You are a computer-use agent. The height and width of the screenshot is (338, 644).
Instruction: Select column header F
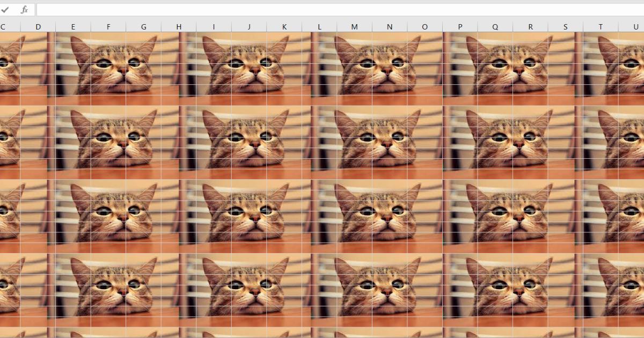(x=108, y=25)
